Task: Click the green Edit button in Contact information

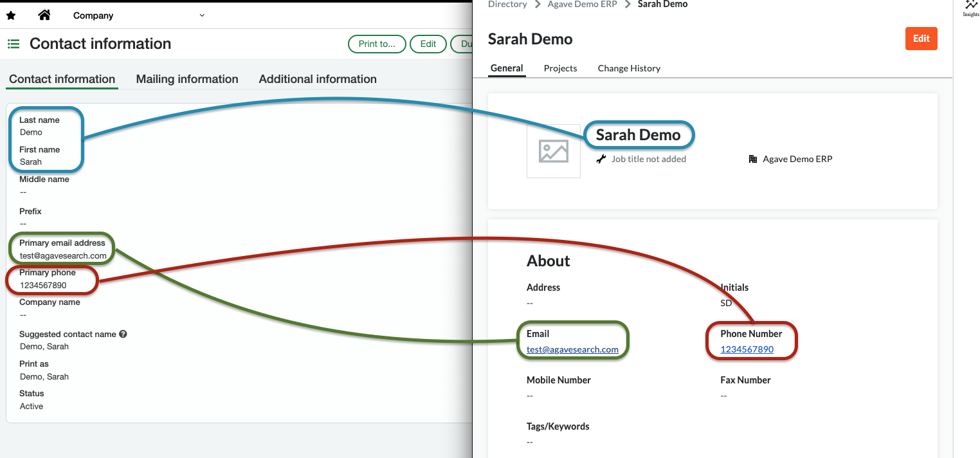Action: [428, 44]
